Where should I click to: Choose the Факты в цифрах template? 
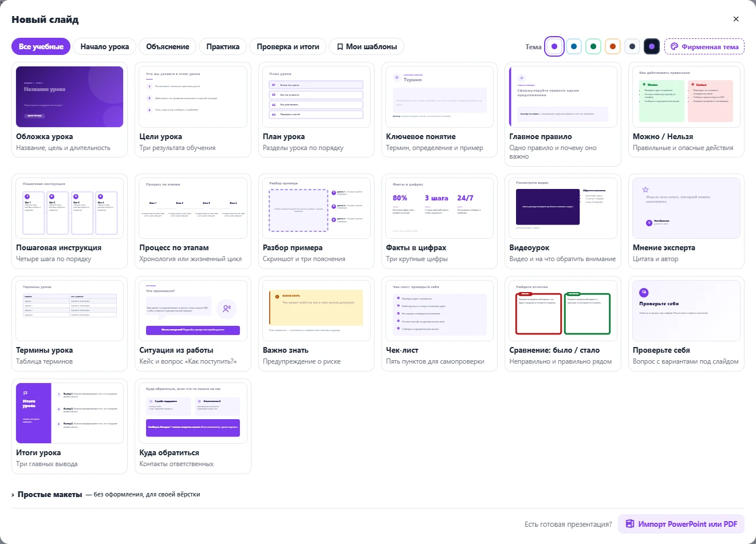tap(439, 221)
